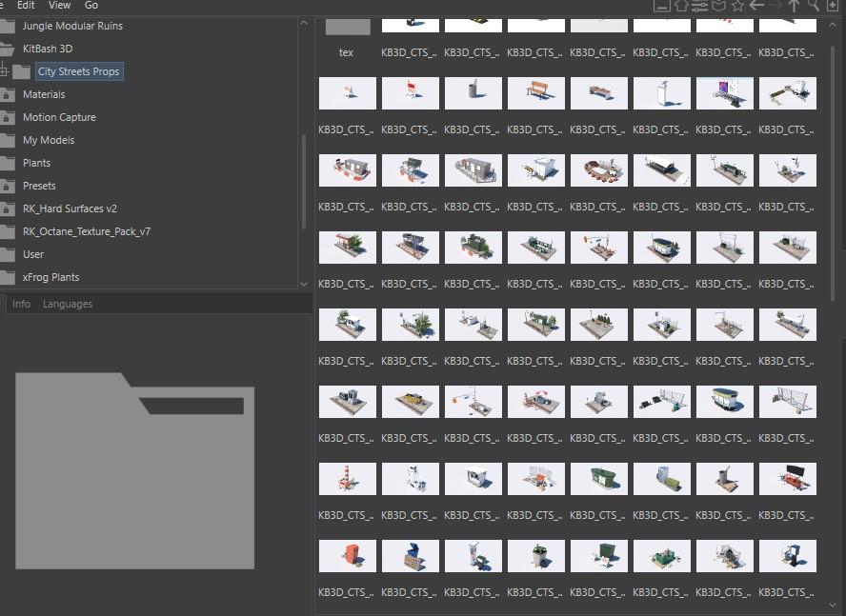This screenshot has width=846, height=616.
Task: Select the red-roofed kiosk with tree thumbnail
Action: tap(348, 248)
